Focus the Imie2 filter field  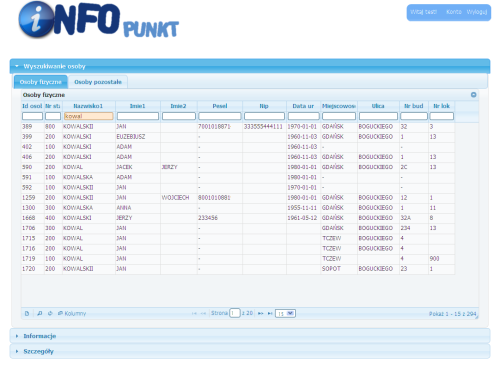tap(179, 116)
